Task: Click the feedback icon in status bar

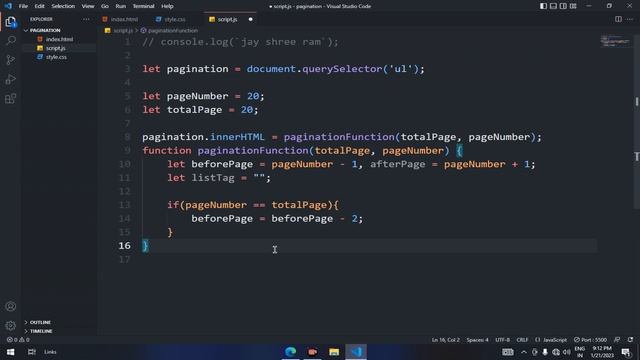Action: (617, 340)
